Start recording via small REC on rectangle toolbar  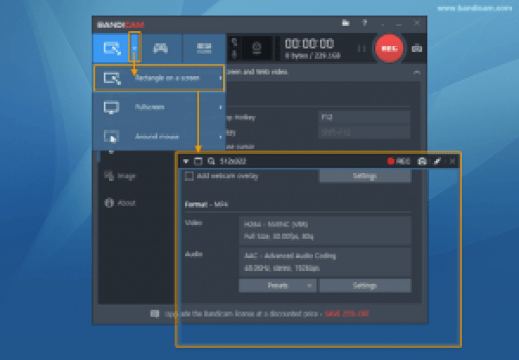click(x=399, y=161)
